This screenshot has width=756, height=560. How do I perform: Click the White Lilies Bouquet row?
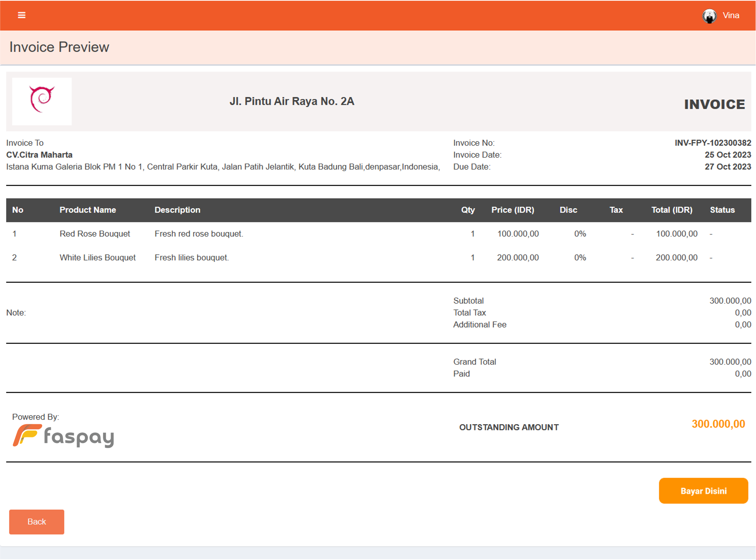[x=98, y=258]
